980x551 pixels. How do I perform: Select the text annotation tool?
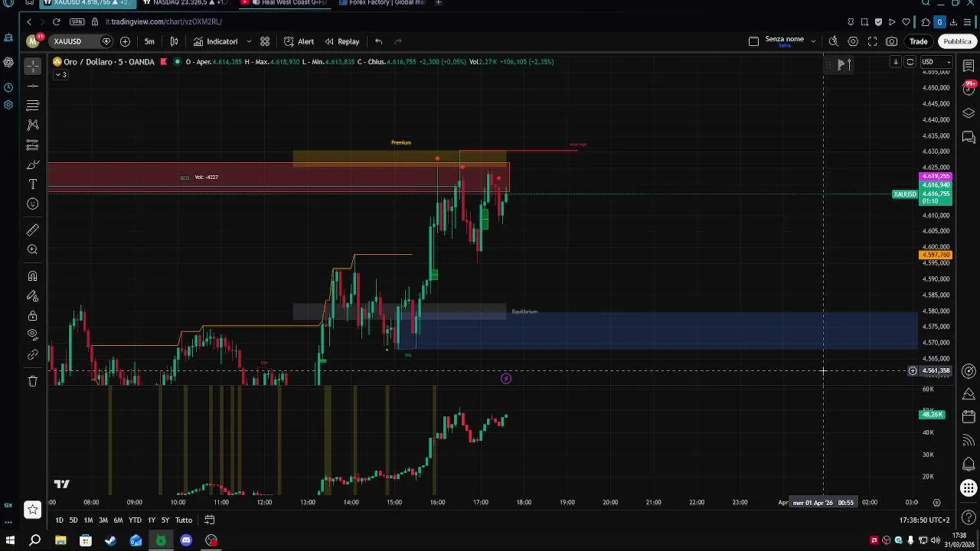click(x=32, y=184)
